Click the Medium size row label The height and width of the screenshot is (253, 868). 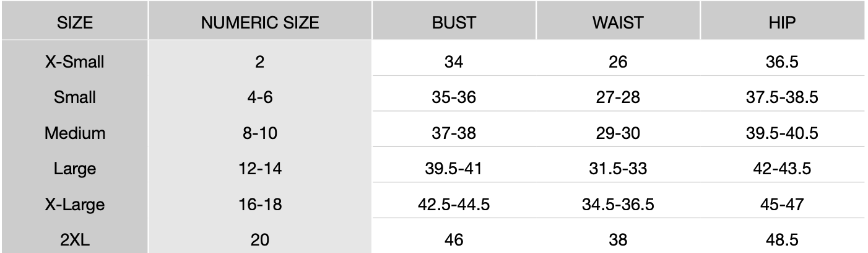[x=74, y=133]
